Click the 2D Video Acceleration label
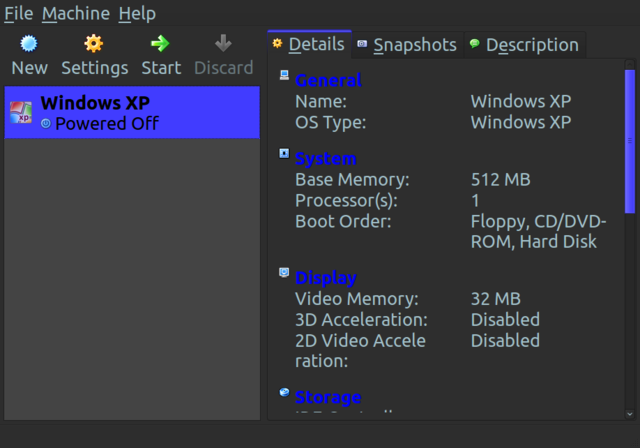The width and height of the screenshot is (640, 448). coord(360,350)
